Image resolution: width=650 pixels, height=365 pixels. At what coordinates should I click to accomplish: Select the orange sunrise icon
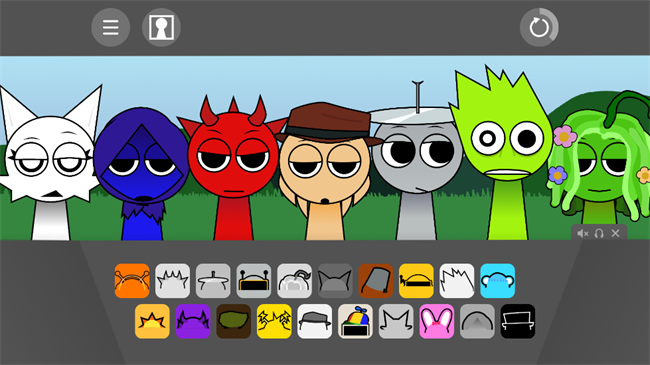[x=152, y=321]
